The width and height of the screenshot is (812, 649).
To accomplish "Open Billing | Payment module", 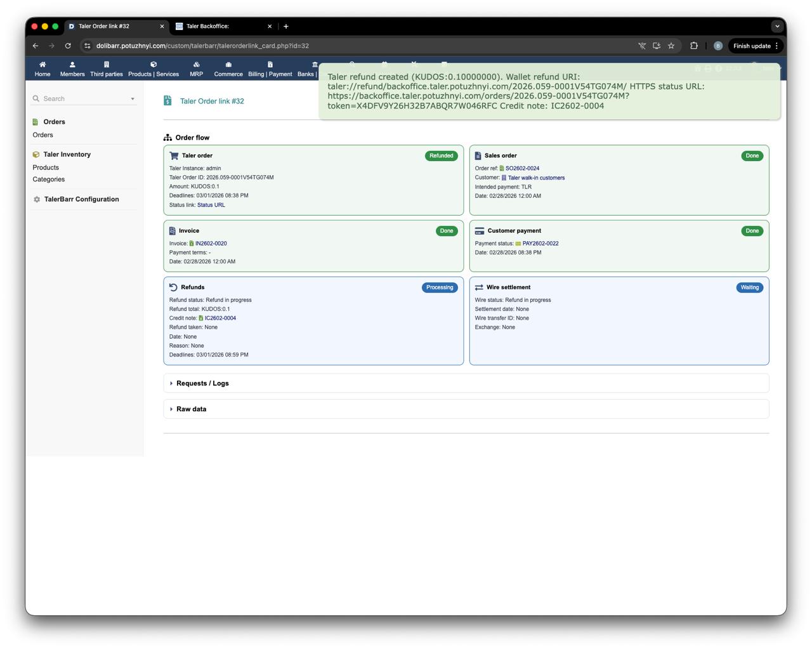I will (x=270, y=65).
